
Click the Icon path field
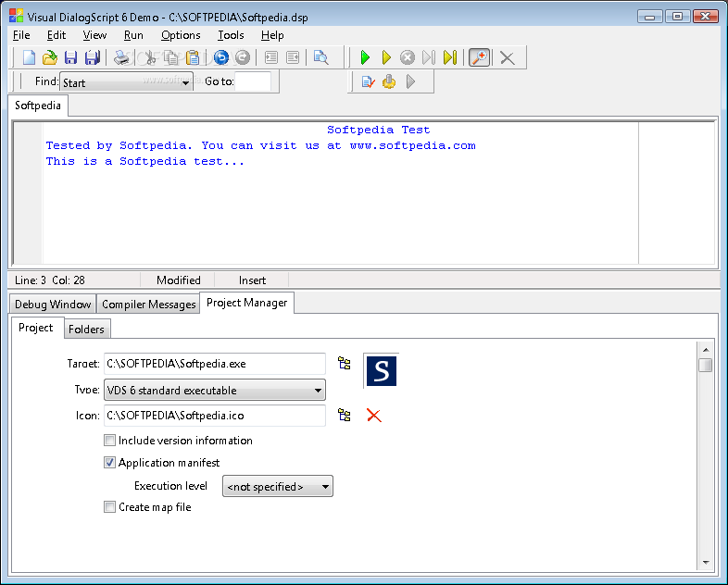coord(215,416)
